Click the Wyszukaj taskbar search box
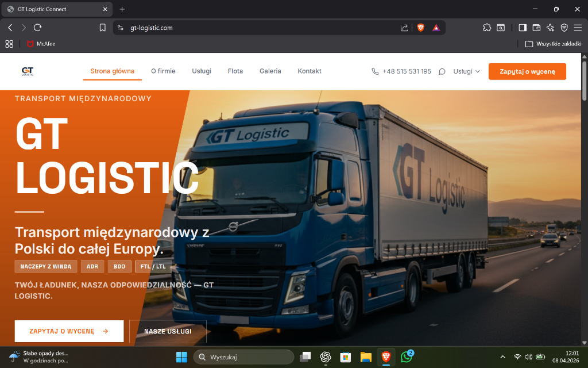Screen dimensions: 588x368 click(x=243, y=357)
